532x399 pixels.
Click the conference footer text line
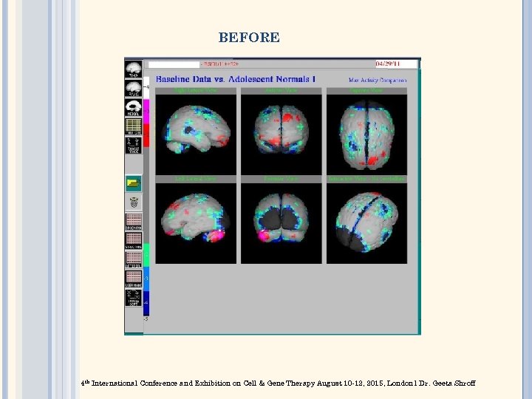coord(279,383)
